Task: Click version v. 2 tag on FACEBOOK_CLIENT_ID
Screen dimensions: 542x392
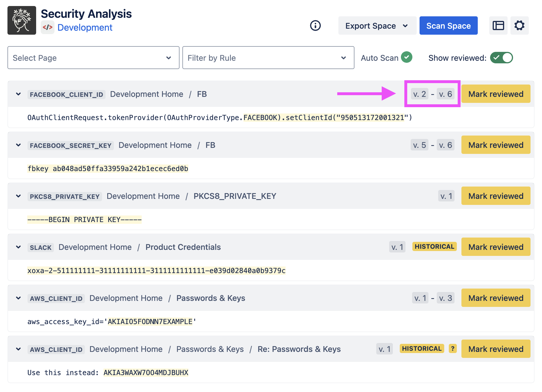Action: click(419, 94)
